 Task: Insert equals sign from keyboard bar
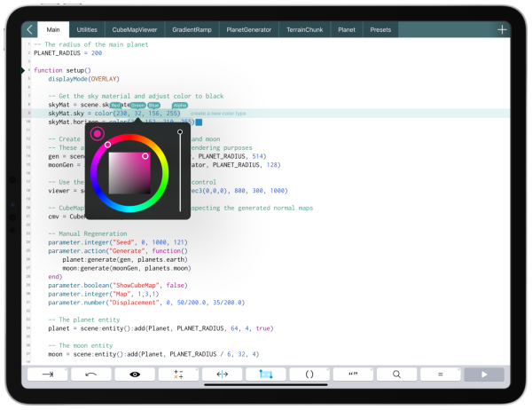pos(441,375)
